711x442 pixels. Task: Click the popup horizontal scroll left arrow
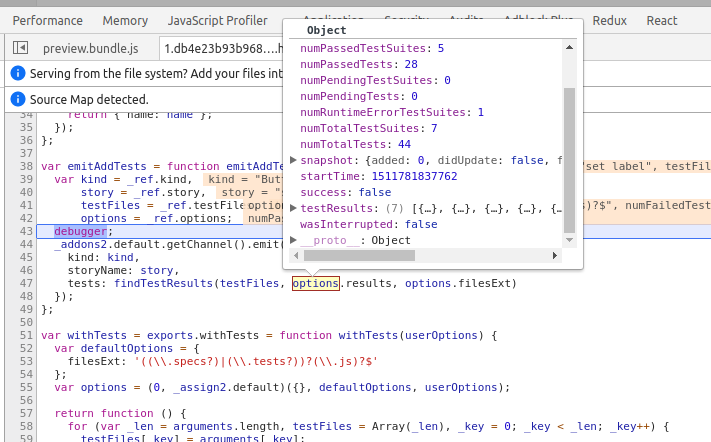click(296, 256)
